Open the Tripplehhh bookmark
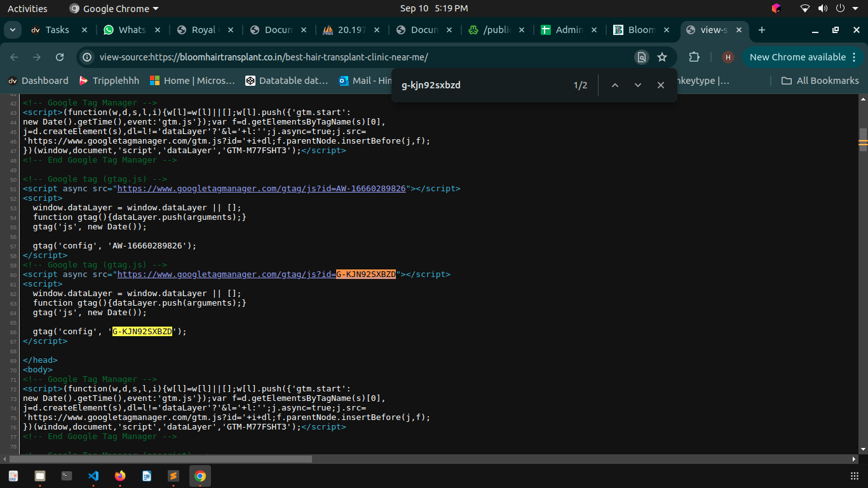The height and width of the screenshot is (488, 868). click(109, 81)
